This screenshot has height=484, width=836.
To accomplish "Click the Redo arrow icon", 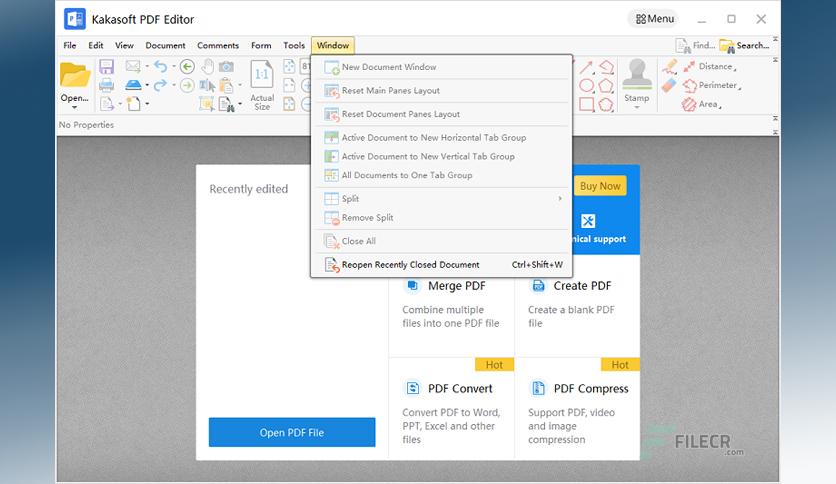I will [160, 85].
